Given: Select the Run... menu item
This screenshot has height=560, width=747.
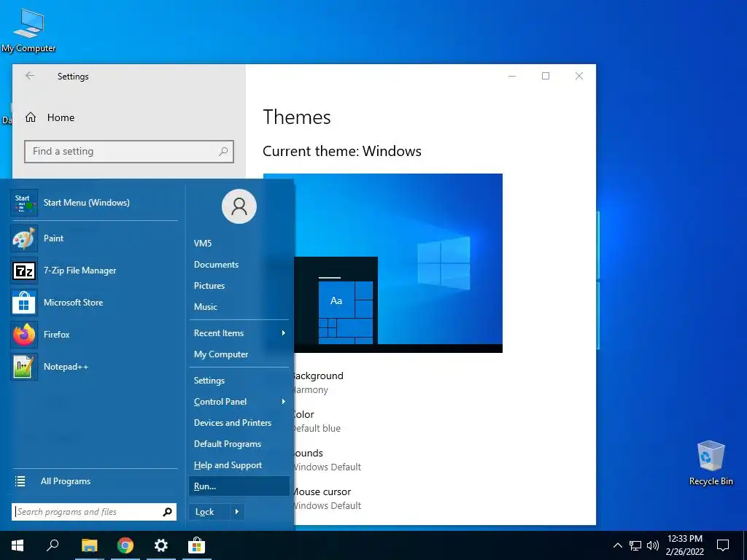Looking at the screenshot, I should pos(239,486).
